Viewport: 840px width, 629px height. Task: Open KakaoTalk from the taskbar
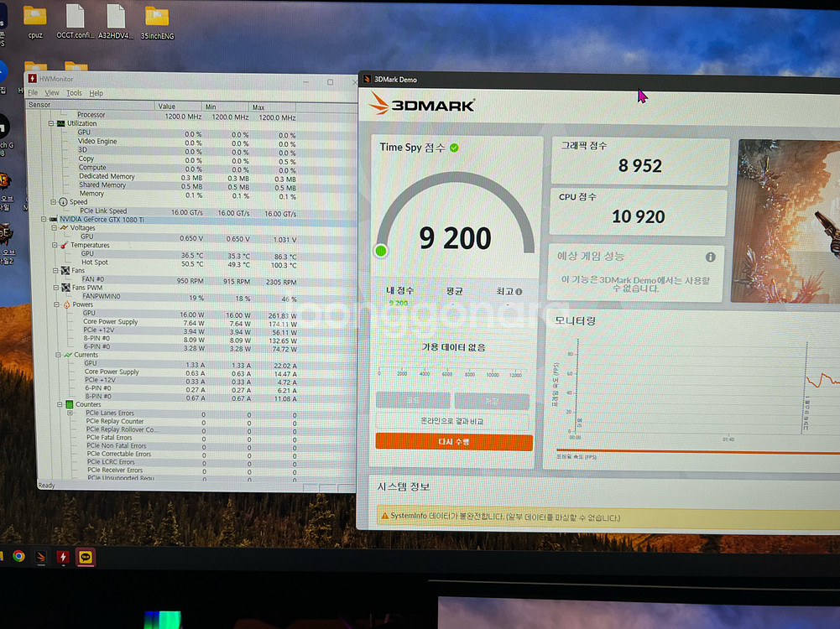coord(86,557)
